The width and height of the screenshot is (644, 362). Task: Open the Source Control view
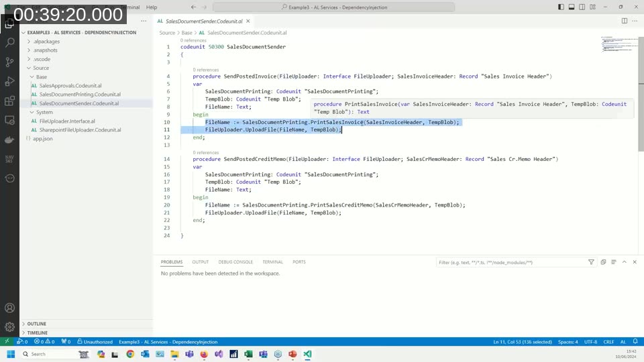click(x=9, y=62)
